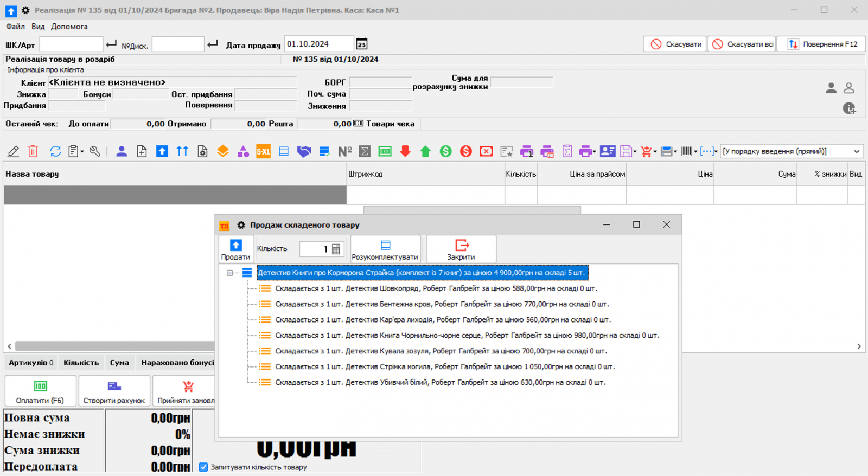The height and width of the screenshot is (476, 868).
Task: Click the ШК/Арт barcode input field
Action: coord(71,44)
